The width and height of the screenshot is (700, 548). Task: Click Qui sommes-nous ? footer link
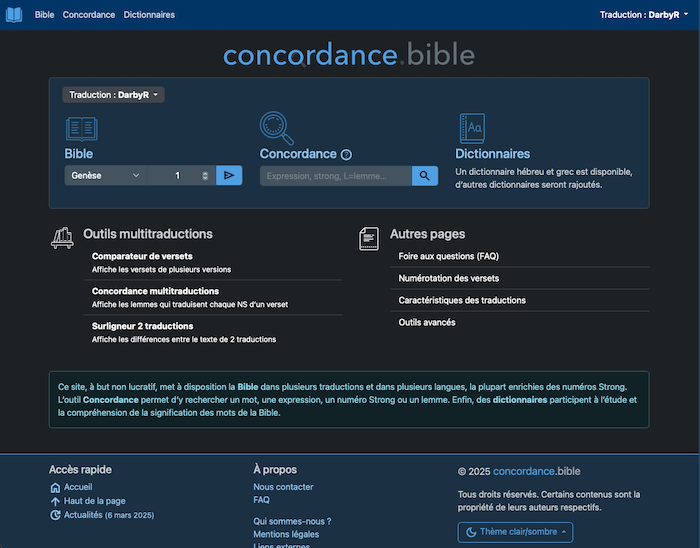pyautogui.click(x=292, y=521)
